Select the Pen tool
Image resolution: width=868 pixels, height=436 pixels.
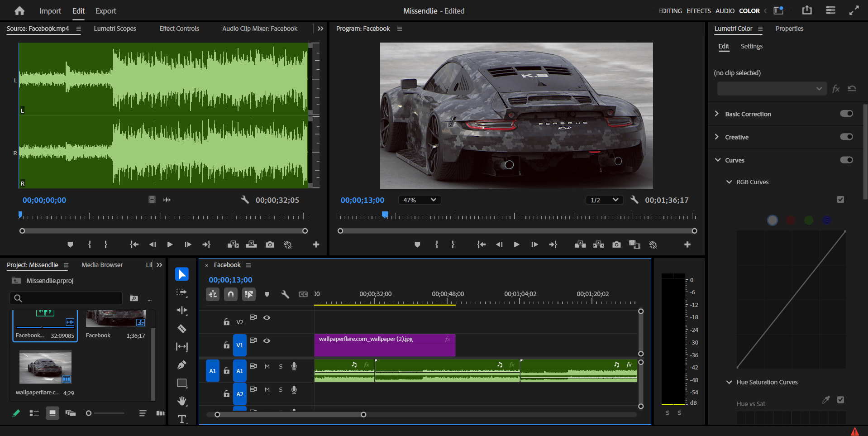pos(182,365)
